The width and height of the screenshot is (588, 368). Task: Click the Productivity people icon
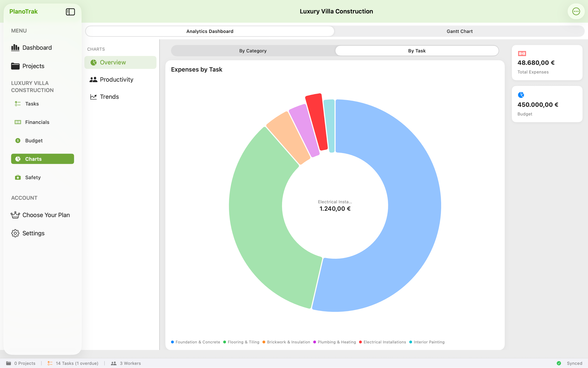93,80
